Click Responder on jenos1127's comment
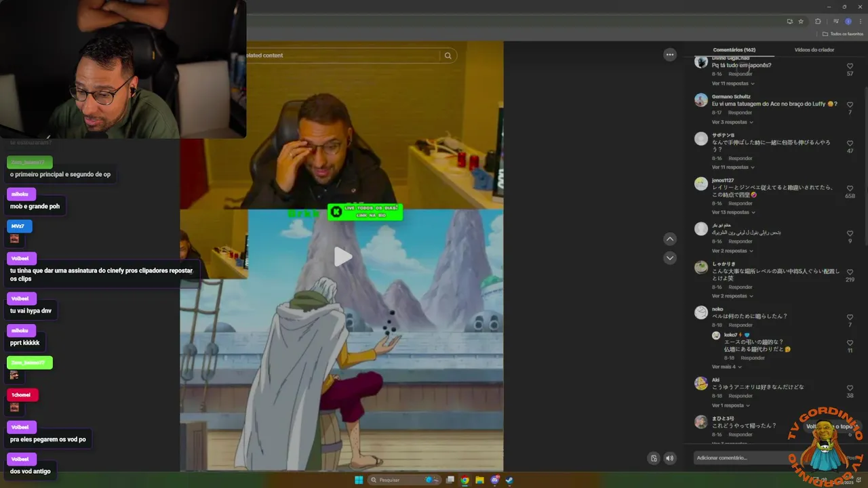The height and width of the screenshot is (488, 868). pos(741,203)
